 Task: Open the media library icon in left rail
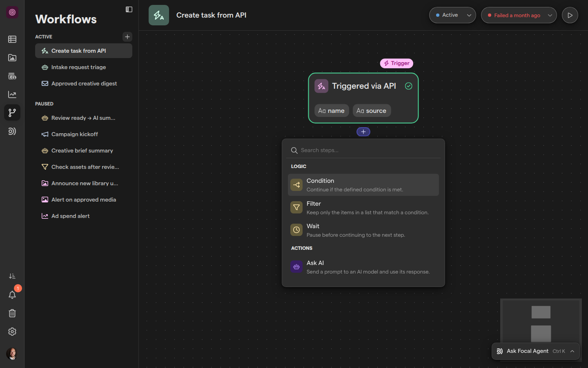click(12, 58)
